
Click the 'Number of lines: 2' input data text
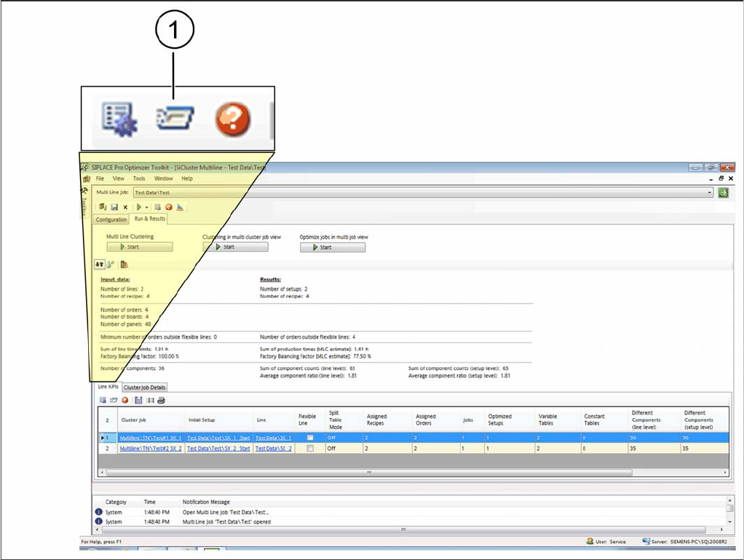[x=122, y=289]
